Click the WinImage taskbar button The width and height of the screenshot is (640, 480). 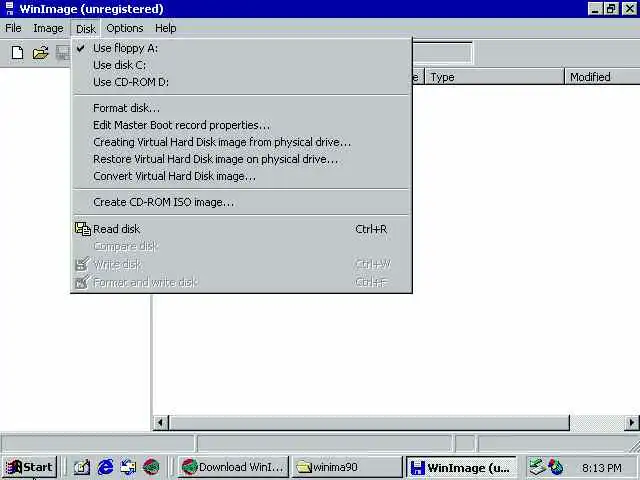[461, 467]
